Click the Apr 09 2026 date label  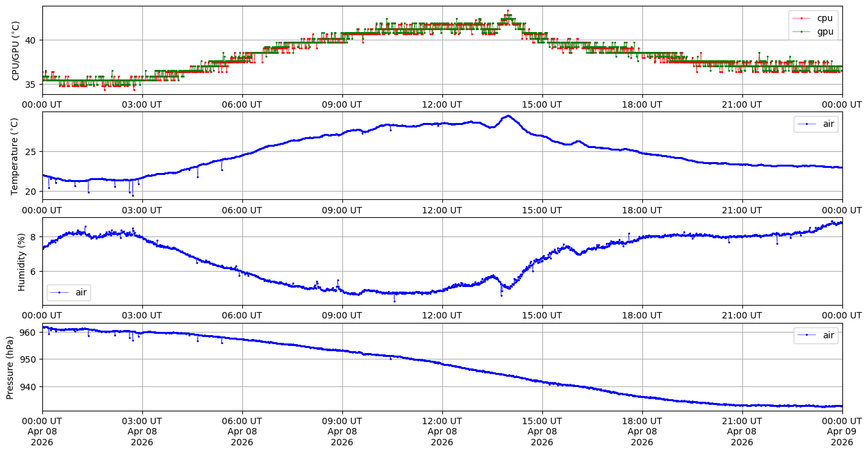pos(842,432)
